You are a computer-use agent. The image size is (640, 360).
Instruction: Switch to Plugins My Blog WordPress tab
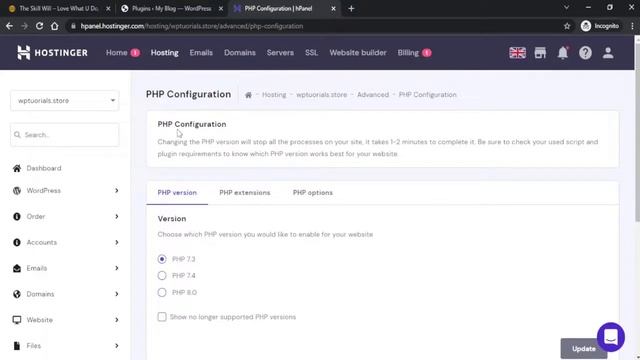171,9
